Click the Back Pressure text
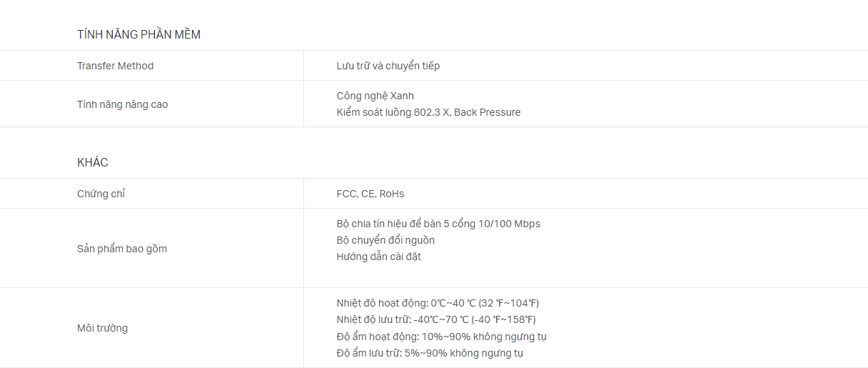The image size is (868, 368). coord(488,112)
